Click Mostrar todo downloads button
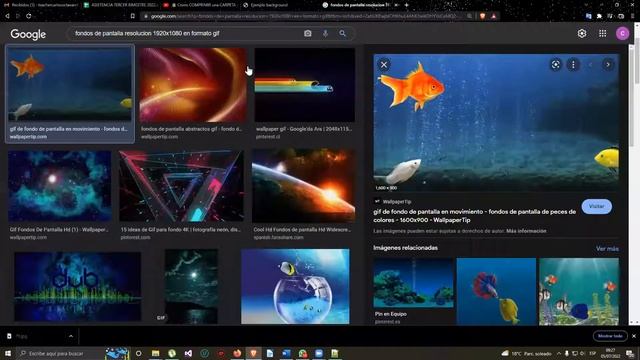 pyautogui.click(x=610, y=336)
